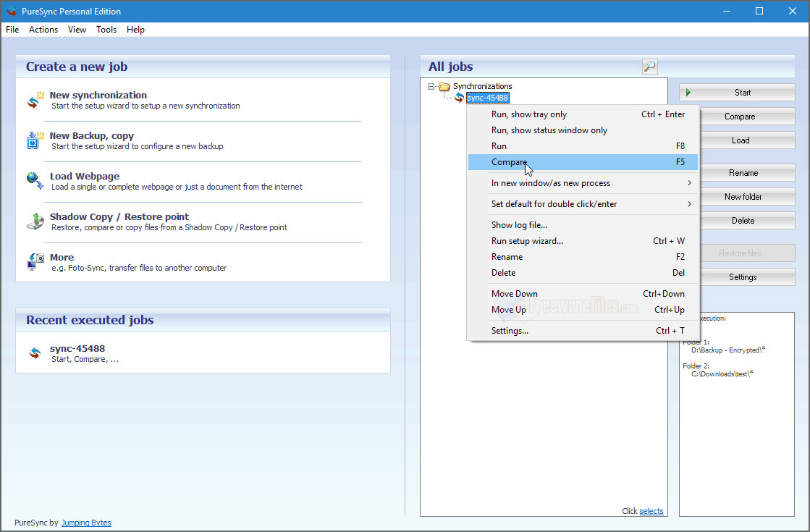Choose 'Run setup wizard...' entry

coord(583,241)
